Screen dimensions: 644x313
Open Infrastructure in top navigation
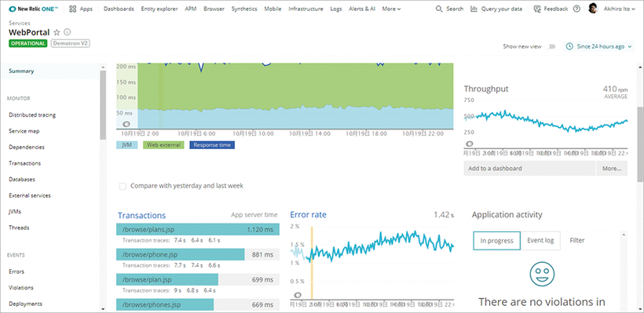click(306, 9)
